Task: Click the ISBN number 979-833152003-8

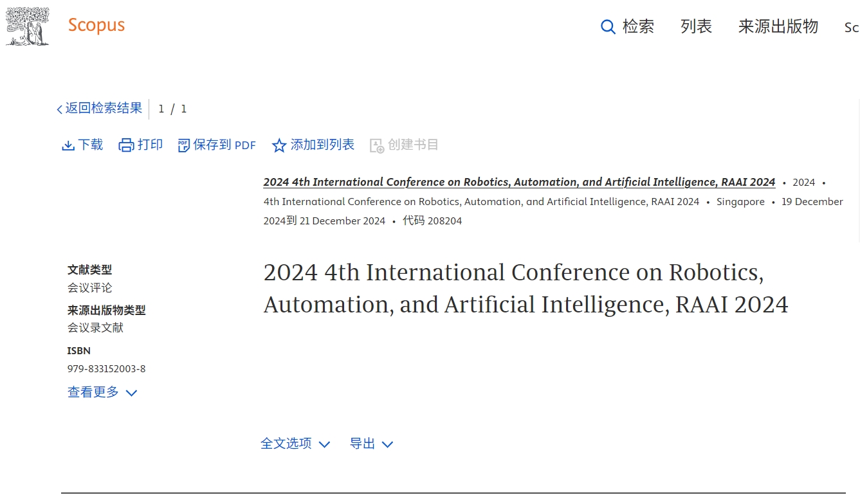Action: click(106, 369)
